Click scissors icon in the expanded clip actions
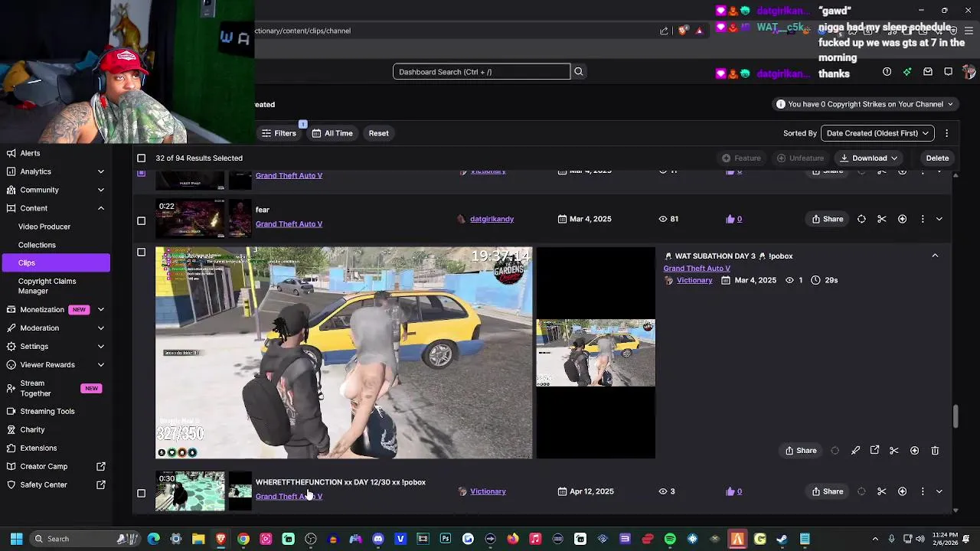The width and height of the screenshot is (980, 551). pos(894,451)
